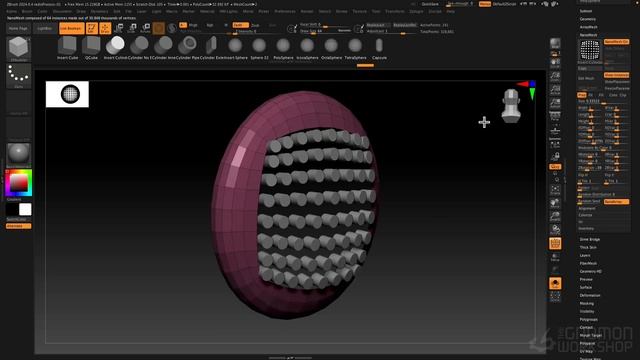Click the orange NanoMesh preset button beside Random Seed
The height and width of the screenshot is (360, 640).
coord(616,202)
